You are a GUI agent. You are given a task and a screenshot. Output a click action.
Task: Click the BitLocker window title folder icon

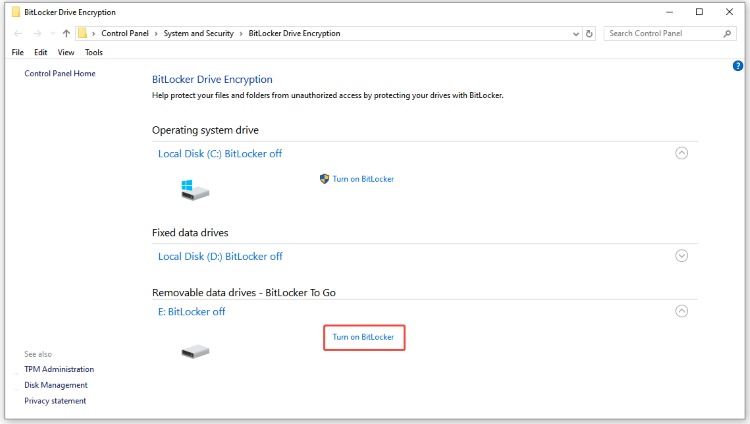(x=16, y=12)
